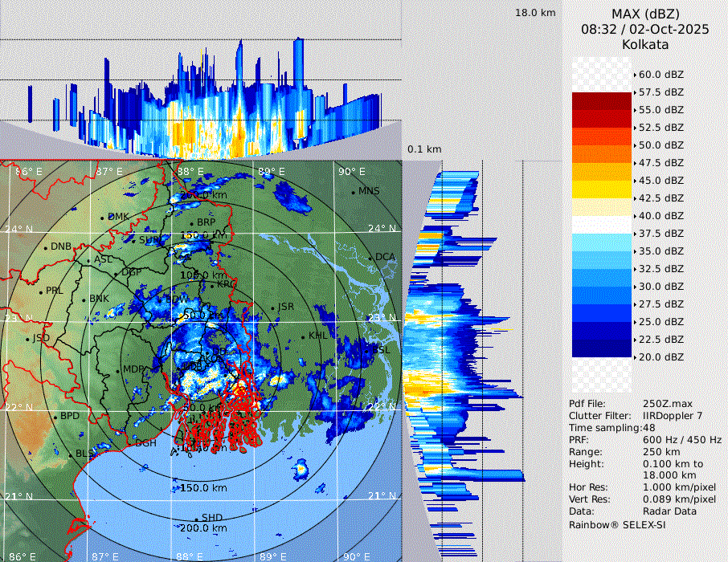Click the DMK station marker
The image size is (728, 562).
103,218
